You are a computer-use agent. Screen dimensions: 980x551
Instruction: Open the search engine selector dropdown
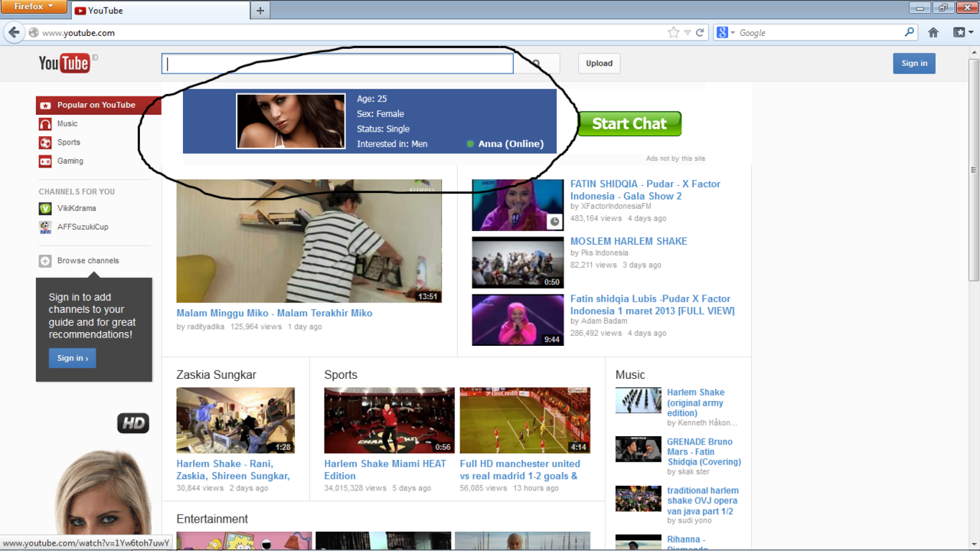tap(724, 33)
